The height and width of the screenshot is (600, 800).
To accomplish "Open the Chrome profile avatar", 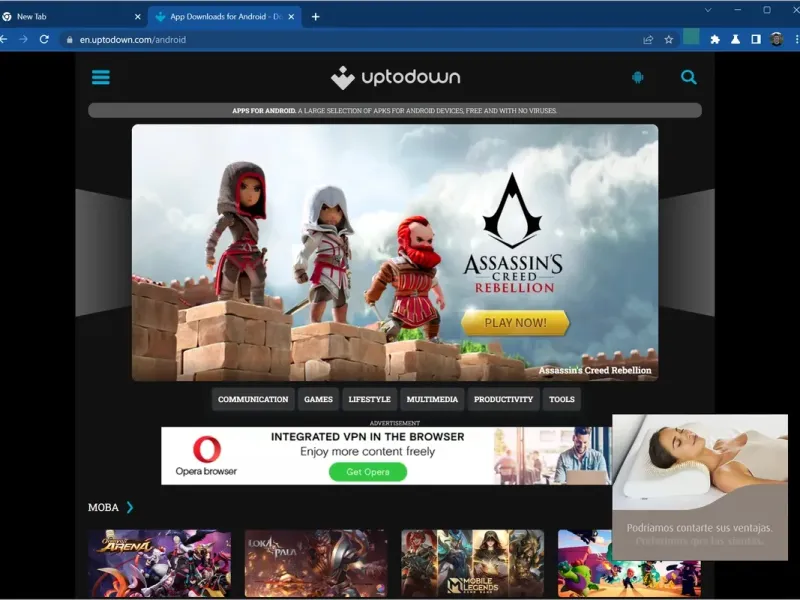I will point(777,39).
